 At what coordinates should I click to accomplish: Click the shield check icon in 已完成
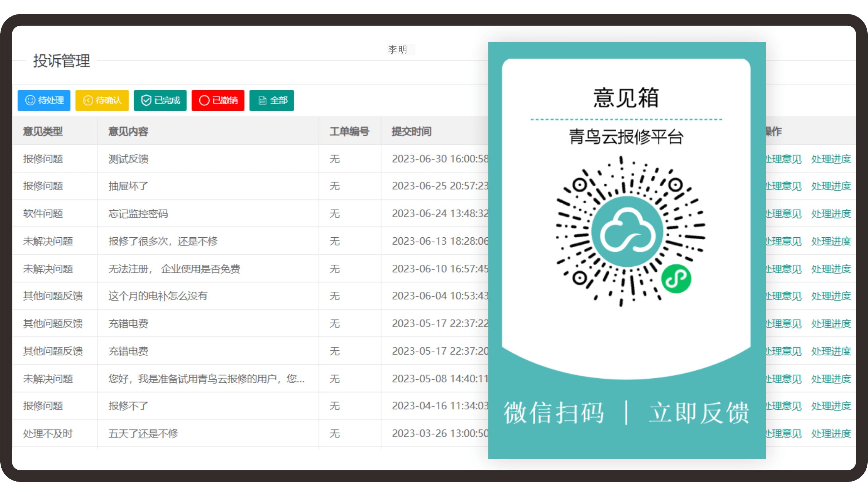click(146, 101)
